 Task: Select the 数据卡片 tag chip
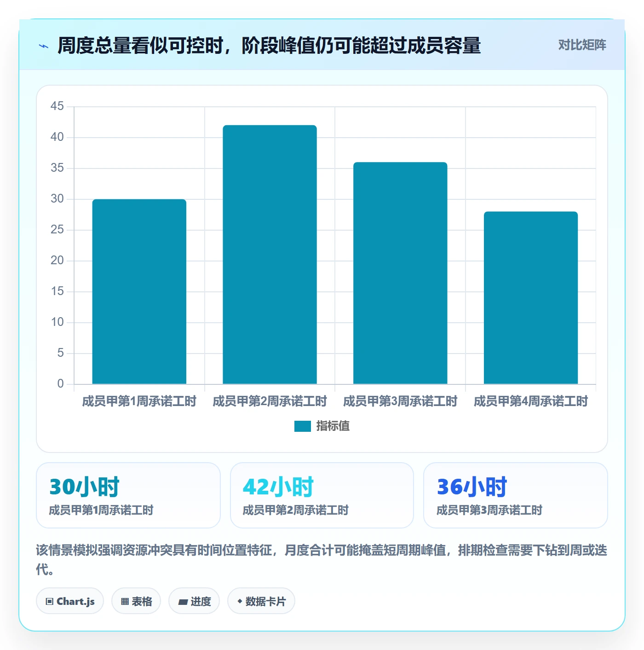click(261, 601)
